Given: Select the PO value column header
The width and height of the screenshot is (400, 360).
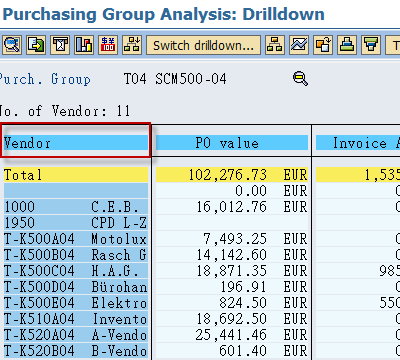Looking at the screenshot, I should 232,143.
